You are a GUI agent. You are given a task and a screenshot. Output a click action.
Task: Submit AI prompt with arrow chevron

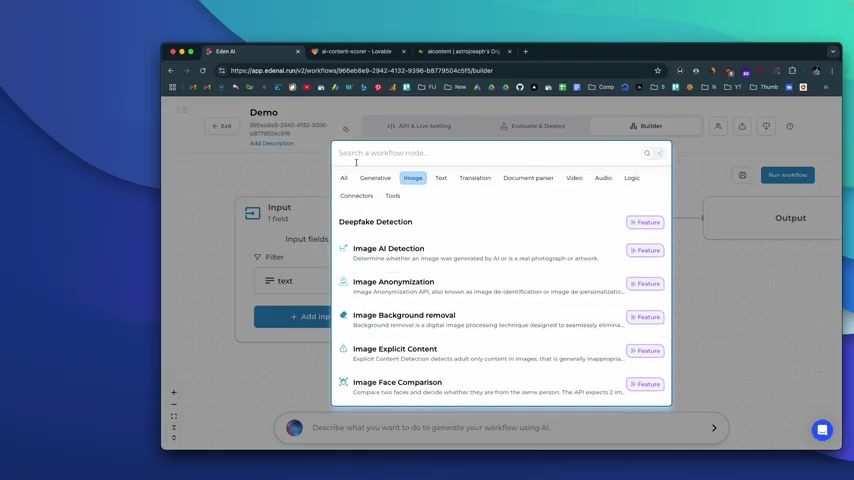click(x=714, y=428)
